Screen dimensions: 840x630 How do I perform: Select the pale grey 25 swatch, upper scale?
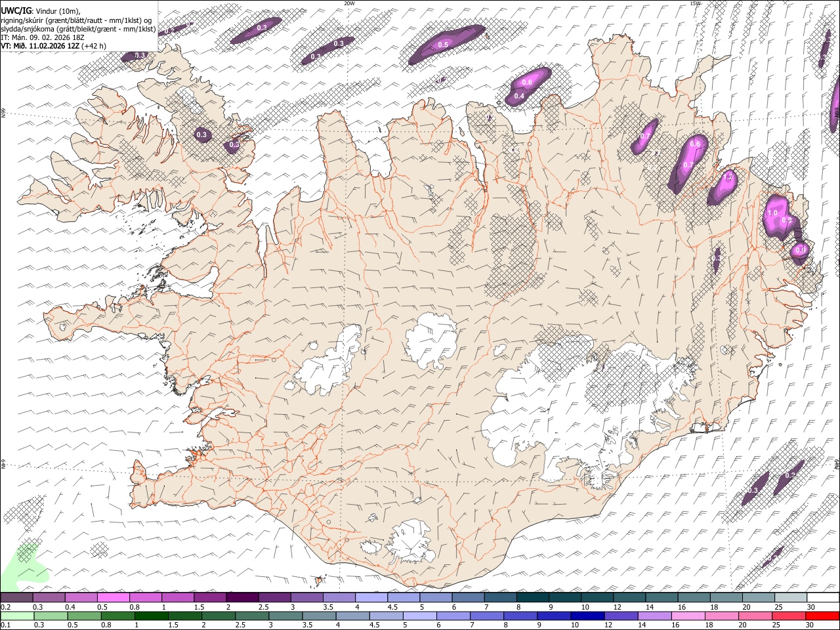coord(791,597)
